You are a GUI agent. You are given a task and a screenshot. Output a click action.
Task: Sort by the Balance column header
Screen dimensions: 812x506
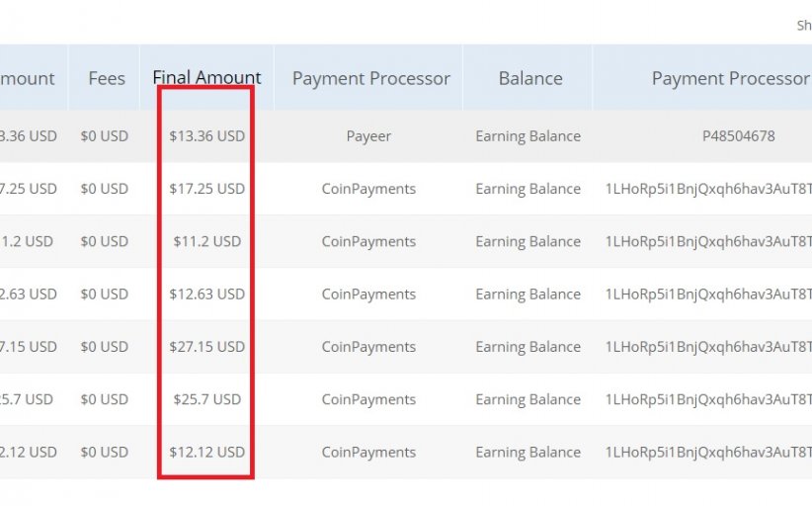click(530, 79)
